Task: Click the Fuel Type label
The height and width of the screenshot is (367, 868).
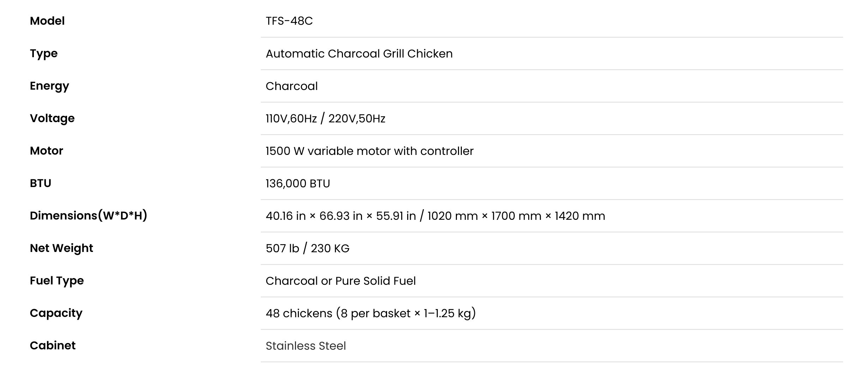Action: pos(57,281)
